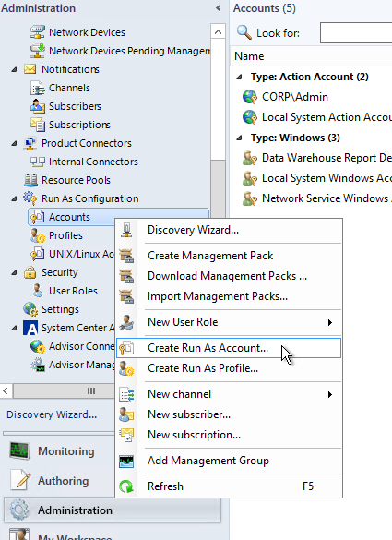The height and width of the screenshot is (540, 392).
Task: Click the Advisor Managed icon
Action: point(37,365)
